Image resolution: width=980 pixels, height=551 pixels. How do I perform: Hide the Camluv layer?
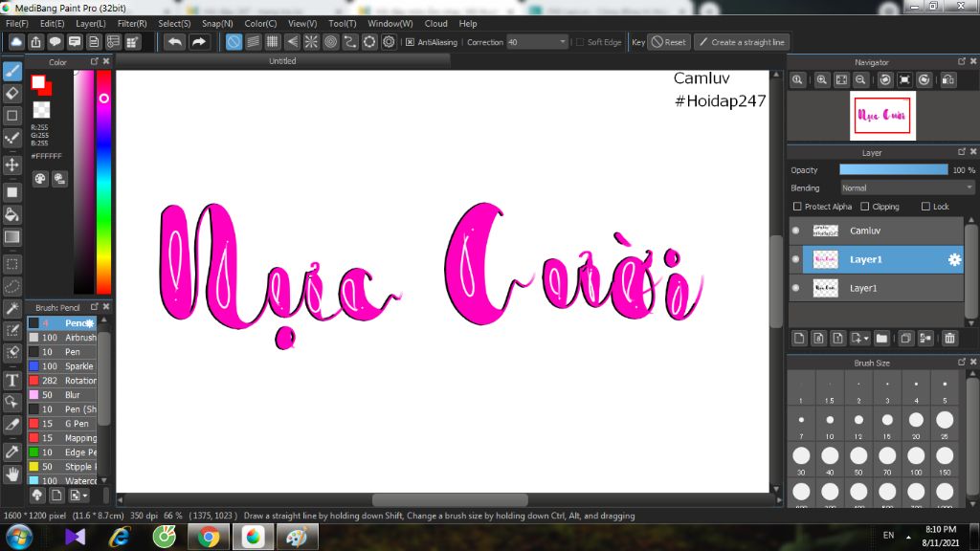point(795,231)
